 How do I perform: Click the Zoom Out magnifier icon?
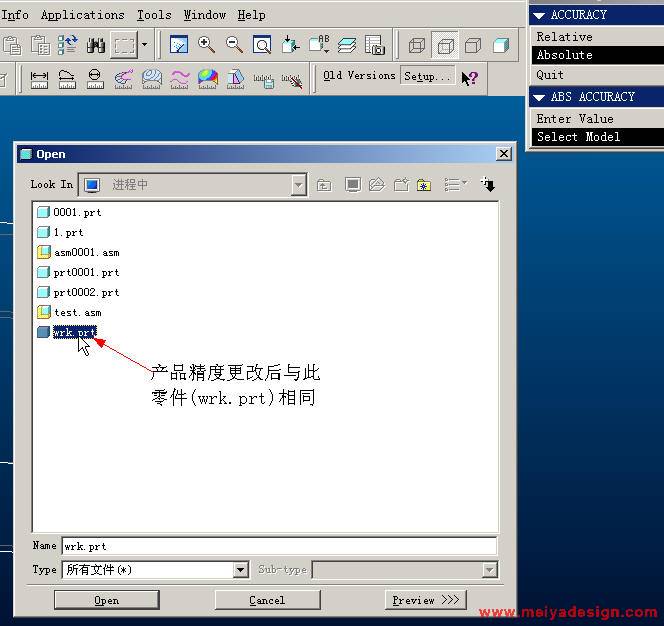(x=234, y=45)
